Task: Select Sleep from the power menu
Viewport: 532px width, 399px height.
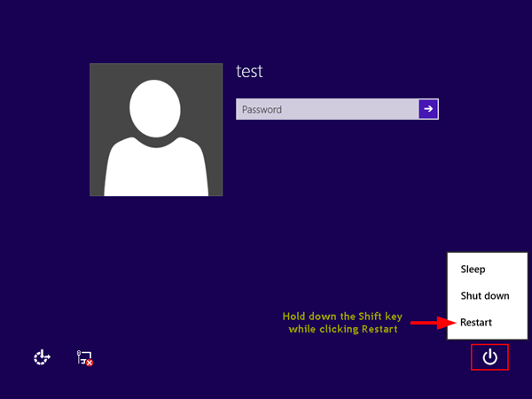Action: point(473,270)
